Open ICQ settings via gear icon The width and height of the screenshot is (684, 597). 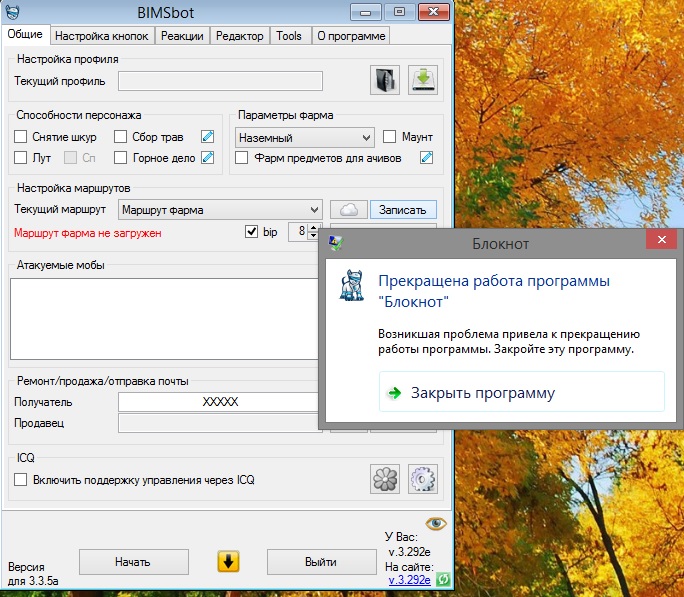click(x=423, y=479)
